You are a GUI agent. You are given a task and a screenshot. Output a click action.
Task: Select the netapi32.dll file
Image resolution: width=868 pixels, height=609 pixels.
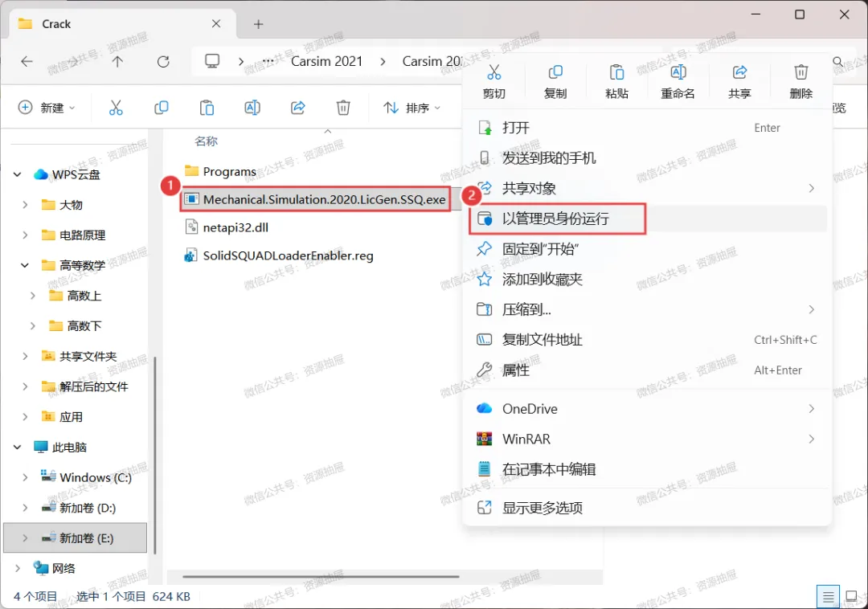[x=227, y=227]
